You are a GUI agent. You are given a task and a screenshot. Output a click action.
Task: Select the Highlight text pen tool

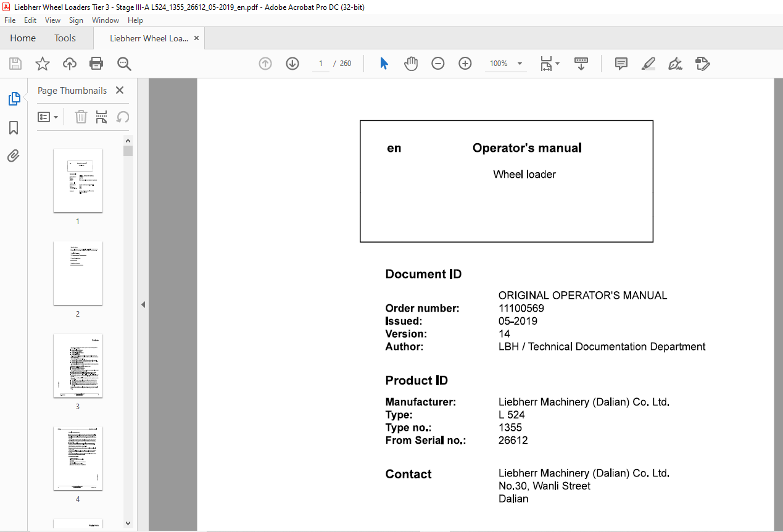(648, 64)
